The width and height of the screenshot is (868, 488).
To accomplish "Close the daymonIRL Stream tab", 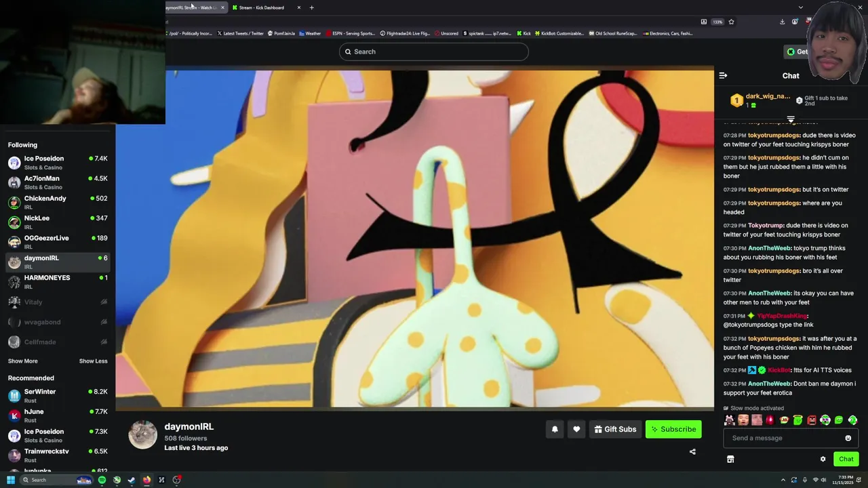I will [x=222, y=7].
